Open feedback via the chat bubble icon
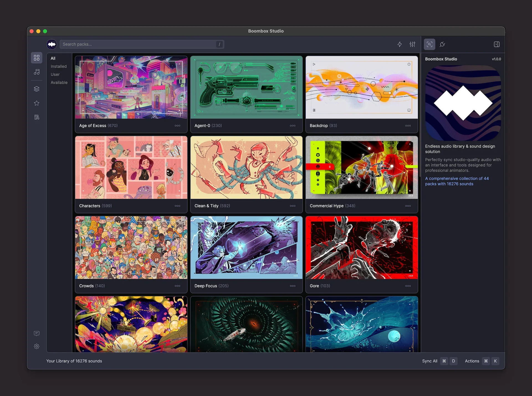 (x=37, y=333)
